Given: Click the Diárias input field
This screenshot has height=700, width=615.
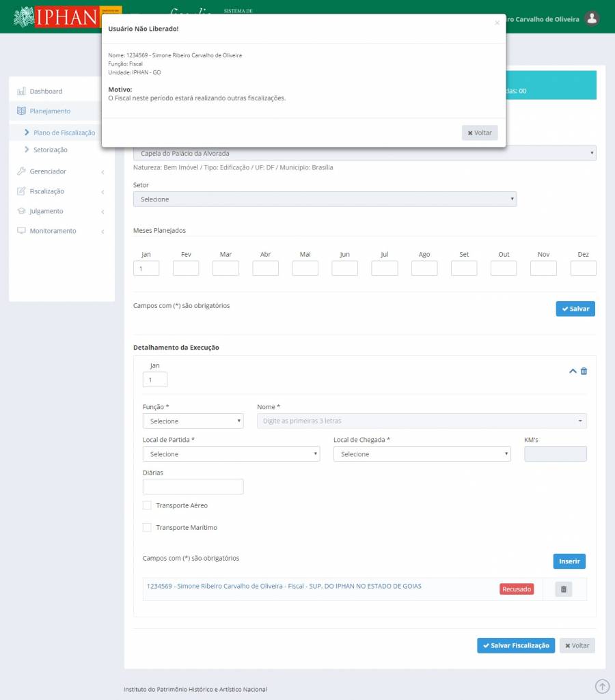Looking at the screenshot, I should tap(193, 487).
